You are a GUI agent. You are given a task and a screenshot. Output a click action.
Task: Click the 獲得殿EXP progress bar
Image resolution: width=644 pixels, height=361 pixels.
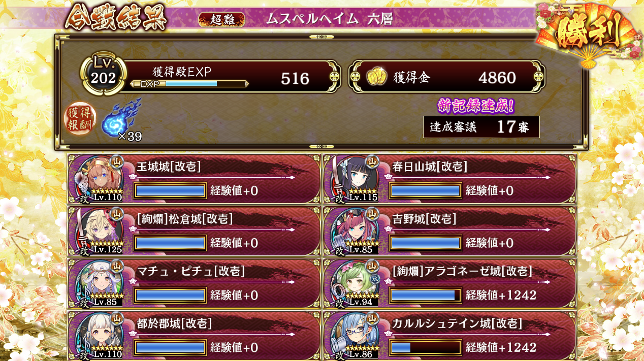click(x=190, y=84)
